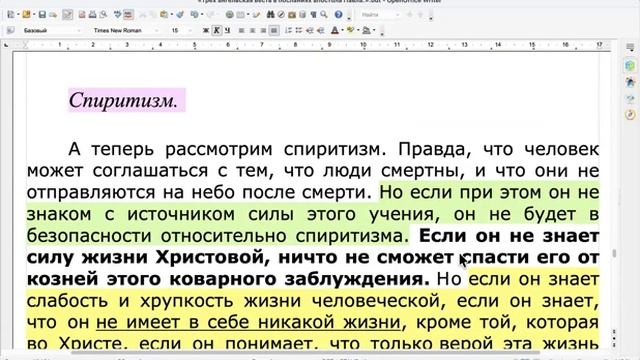Image resolution: width=640 pixels, height=360 pixels.
Task: Click the Send document as e-mail icon
Action: point(53,15)
